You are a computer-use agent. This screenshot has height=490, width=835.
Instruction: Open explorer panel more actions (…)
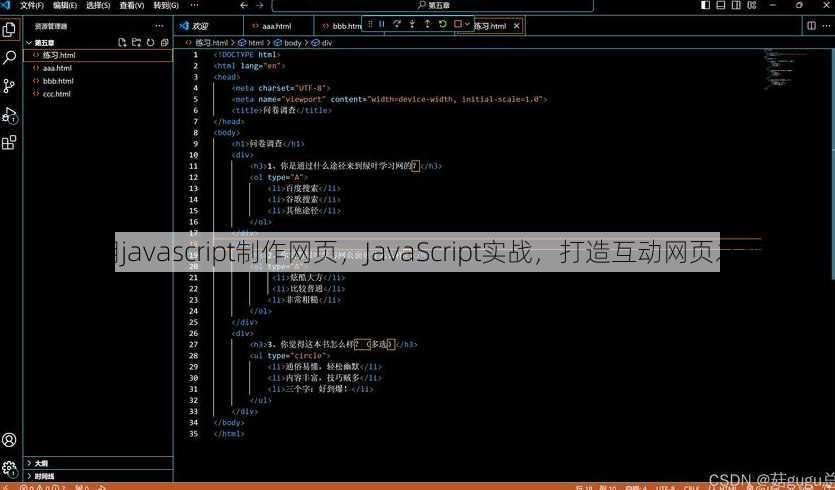coord(159,26)
